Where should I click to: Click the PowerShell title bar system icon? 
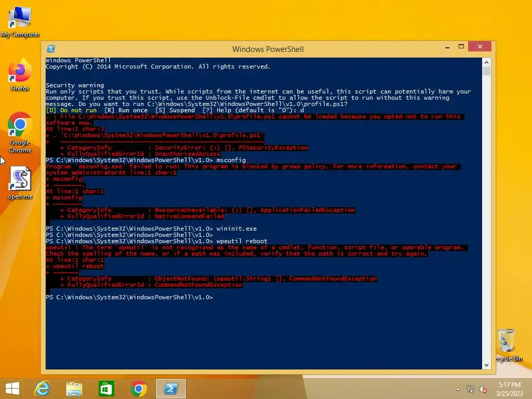51,49
